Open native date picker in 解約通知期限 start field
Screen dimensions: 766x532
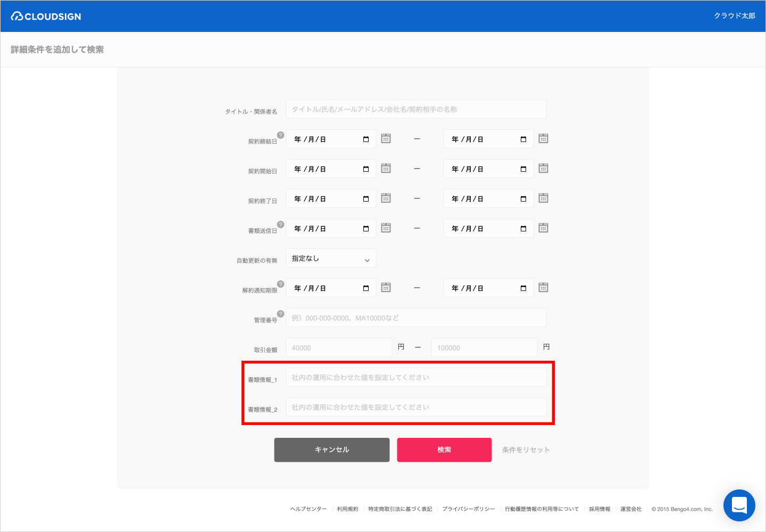click(366, 288)
